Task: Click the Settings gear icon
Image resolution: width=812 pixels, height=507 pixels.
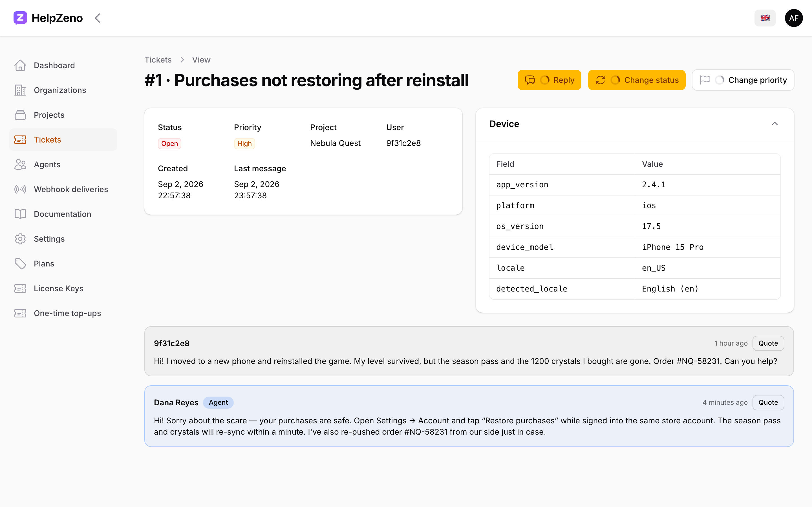Action: pos(21,239)
